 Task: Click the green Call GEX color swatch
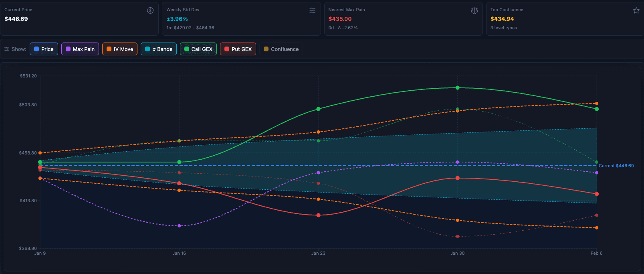tap(187, 49)
